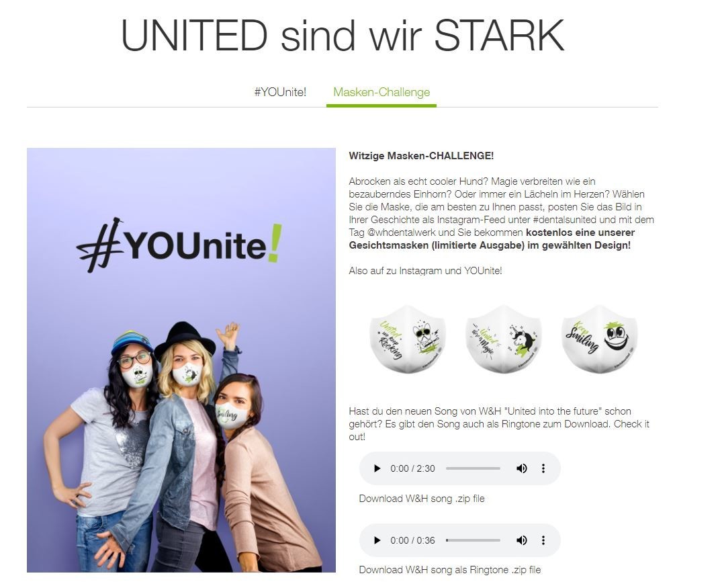Screen dimensions: 720x588
Task: Click the 'UNITED sind wir STARK' heading
Action: coord(343,36)
